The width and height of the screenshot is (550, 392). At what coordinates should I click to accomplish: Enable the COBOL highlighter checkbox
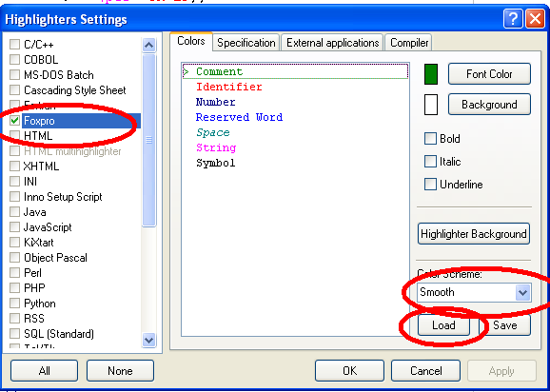pos(14,59)
